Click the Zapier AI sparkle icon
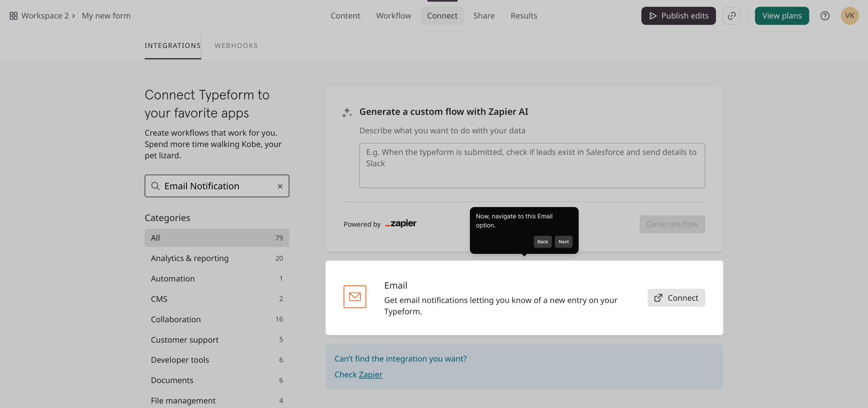Screen dimensions: 868x408 347,113
